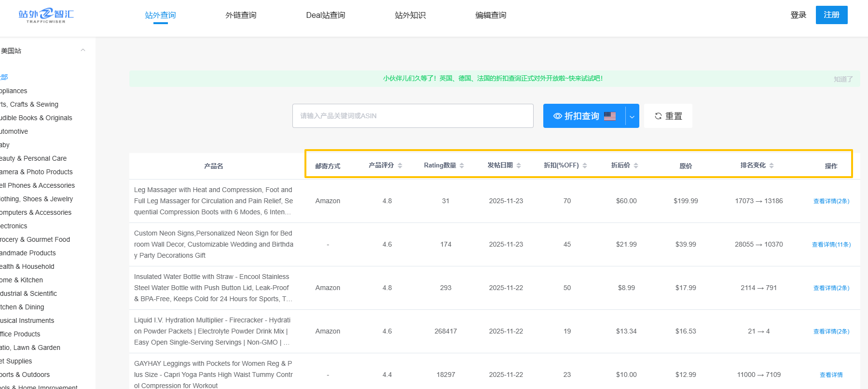Viewport: 868px width, 389px height.
Task: Sort by 发帖日期 column arrows
Action: pos(519,166)
